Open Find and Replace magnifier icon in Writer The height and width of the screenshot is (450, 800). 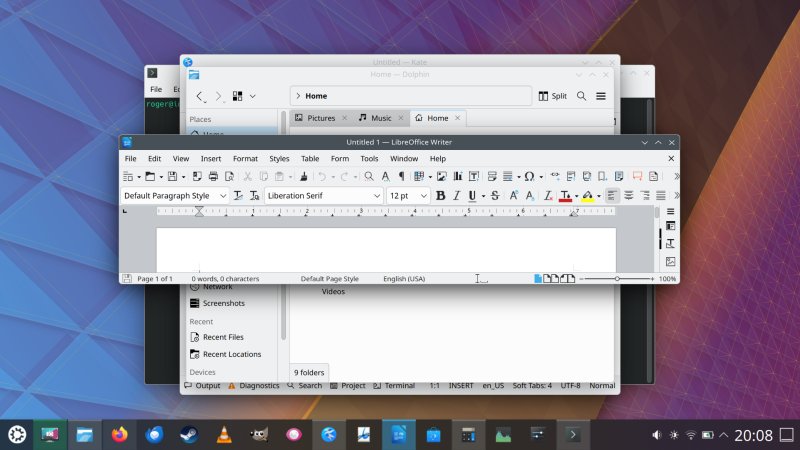(x=369, y=177)
